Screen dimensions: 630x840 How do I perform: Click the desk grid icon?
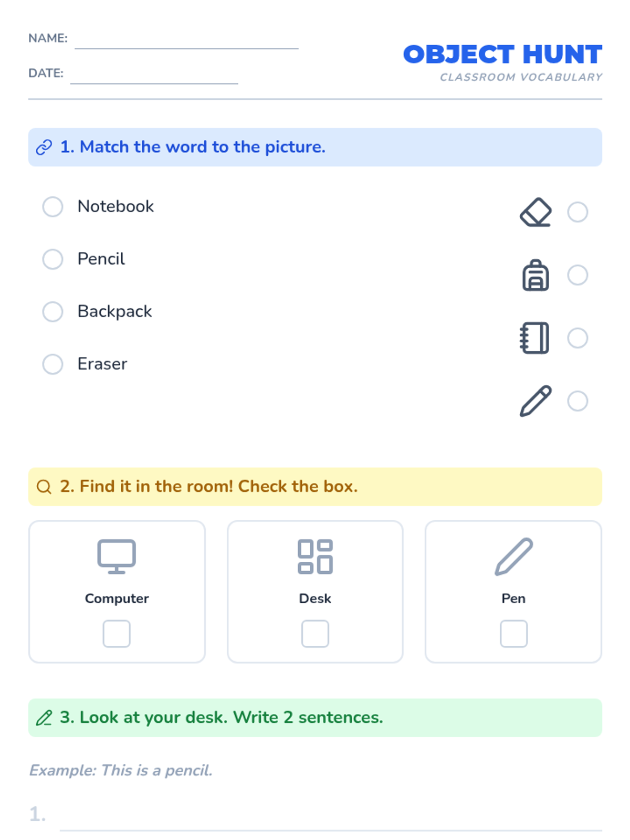point(315,556)
